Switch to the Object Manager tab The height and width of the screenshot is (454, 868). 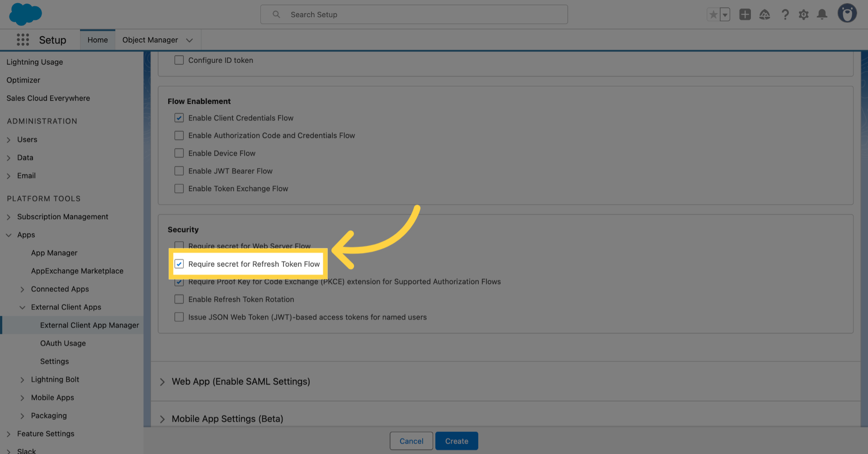coord(150,40)
